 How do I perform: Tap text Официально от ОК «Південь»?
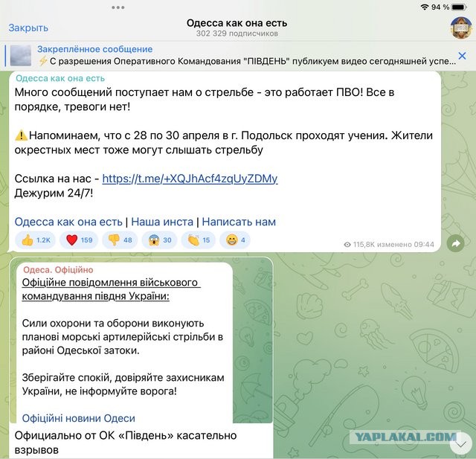(x=94, y=435)
